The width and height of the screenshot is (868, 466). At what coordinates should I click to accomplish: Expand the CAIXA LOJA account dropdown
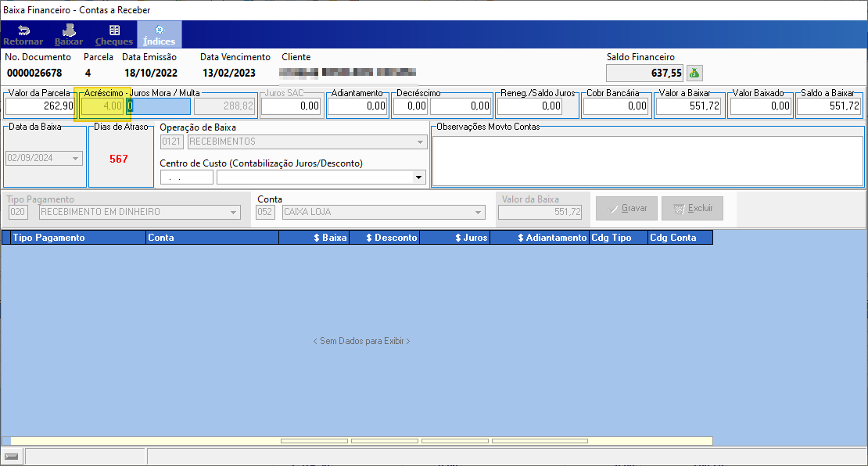(479, 212)
